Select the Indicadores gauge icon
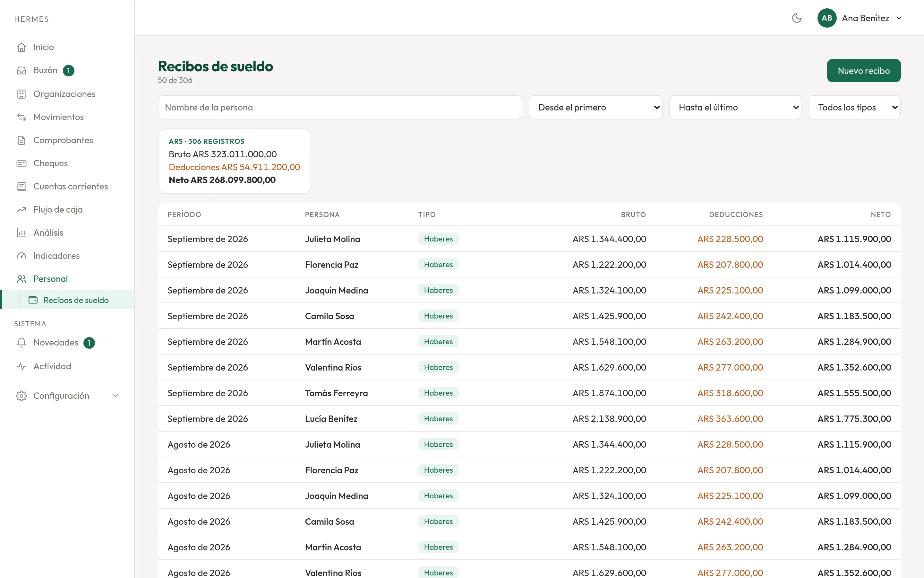This screenshot has width=924, height=578. point(21,256)
